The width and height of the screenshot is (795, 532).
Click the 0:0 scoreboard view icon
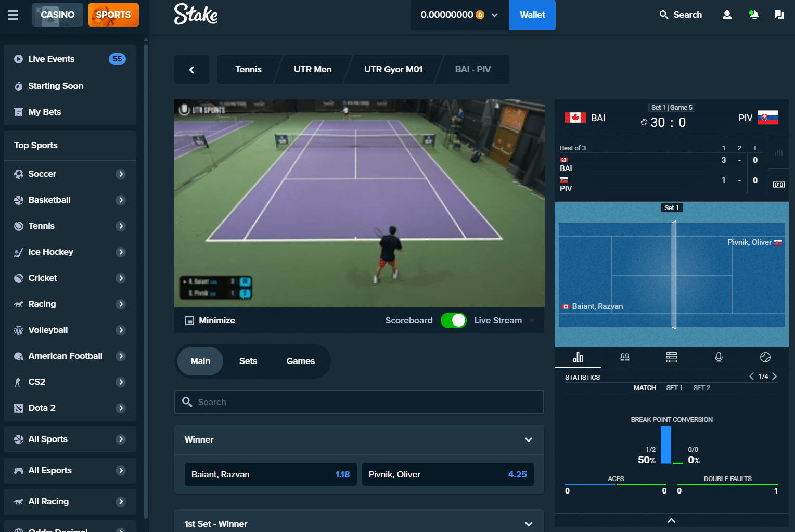click(779, 185)
